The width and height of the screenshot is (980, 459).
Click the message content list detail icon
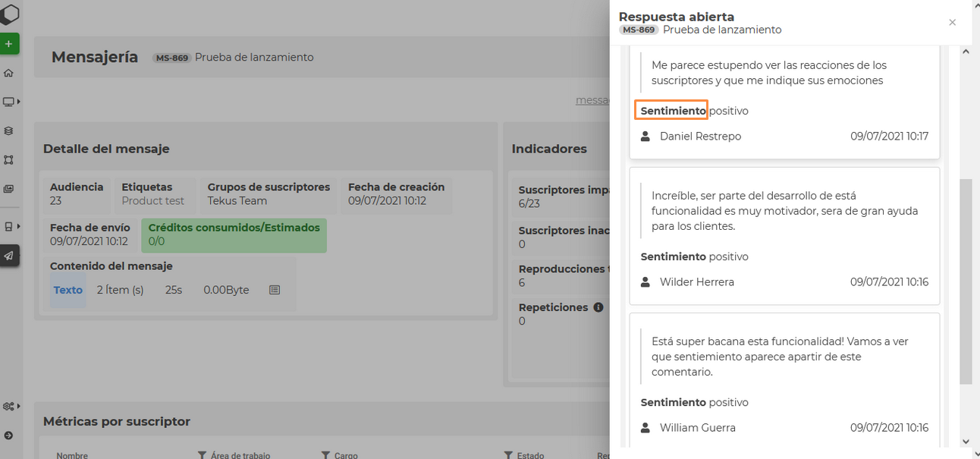pyautogui.click(x=275, y=290)
